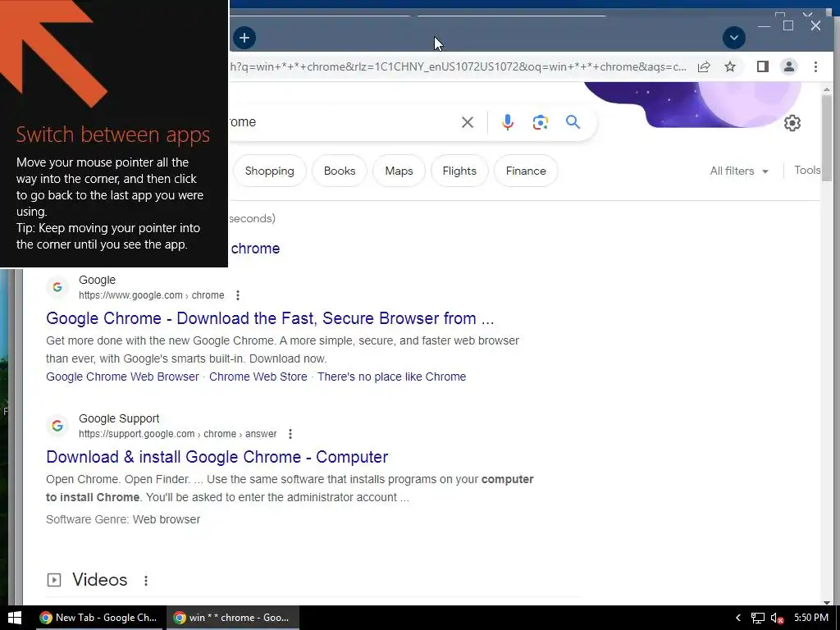Open the Tools option

(807, 171)
